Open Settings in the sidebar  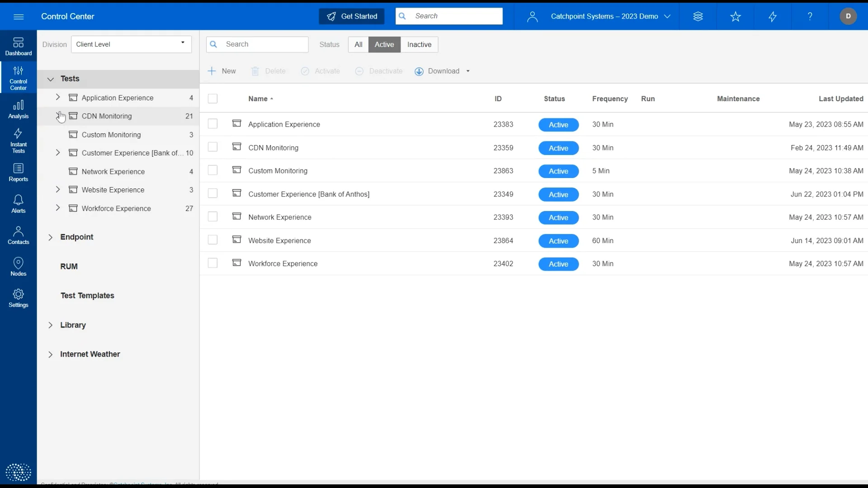pyautogui.click(x=19, y=298)
